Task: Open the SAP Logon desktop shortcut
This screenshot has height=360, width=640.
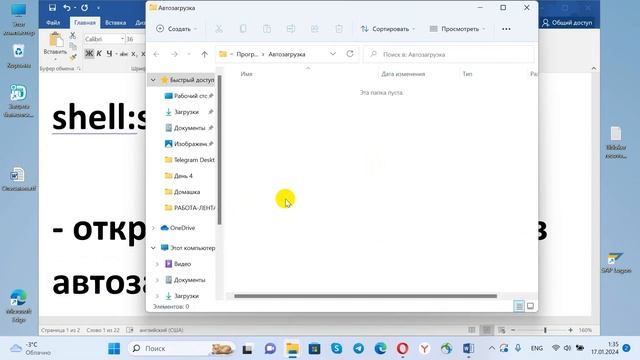Action: (x=616, y=262)
